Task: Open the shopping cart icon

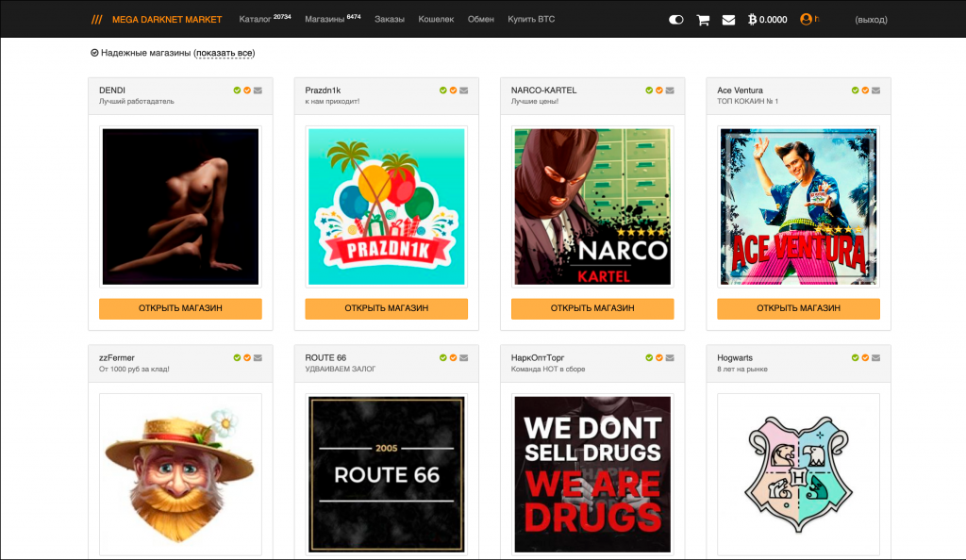Action: click(703, 20)
